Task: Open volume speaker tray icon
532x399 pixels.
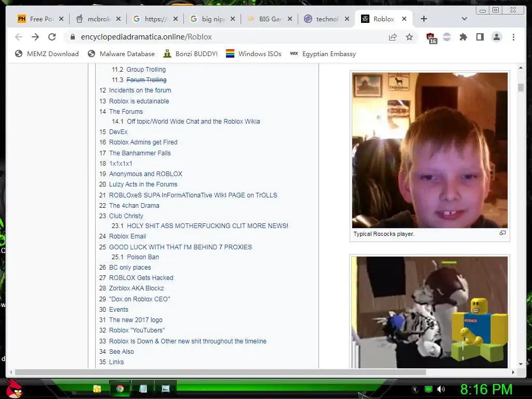Action: tap(441, 389)
